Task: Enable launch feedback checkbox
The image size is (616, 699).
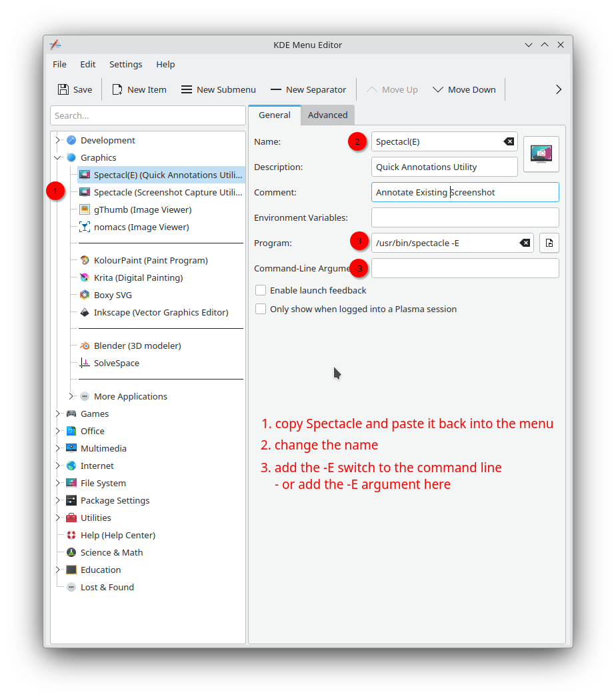Action: tap(261, 290)
